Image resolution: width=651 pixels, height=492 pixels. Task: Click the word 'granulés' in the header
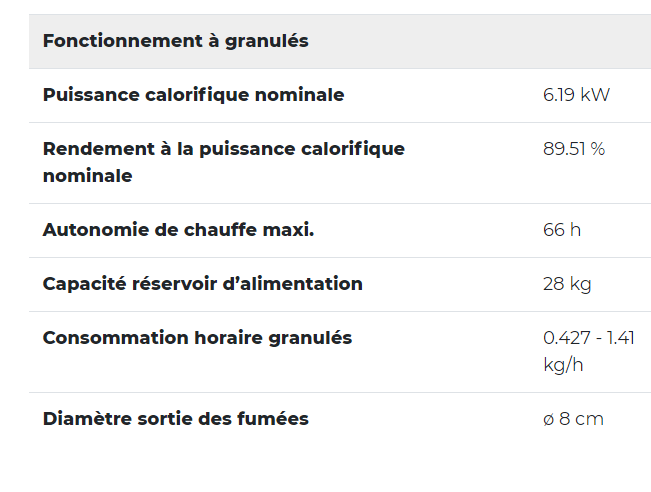tap(267, 42)
